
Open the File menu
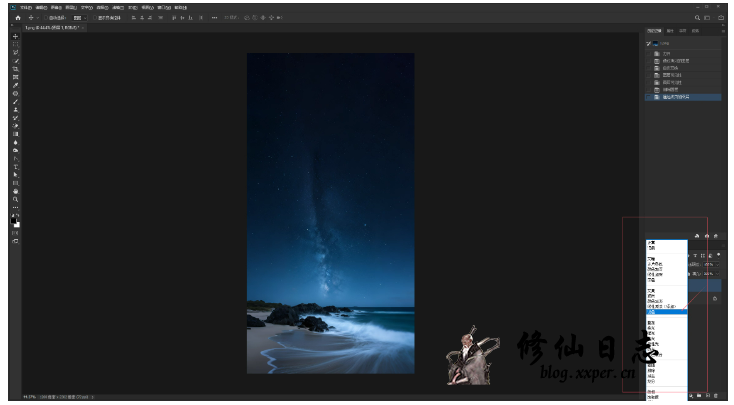[x=25, y=7]
